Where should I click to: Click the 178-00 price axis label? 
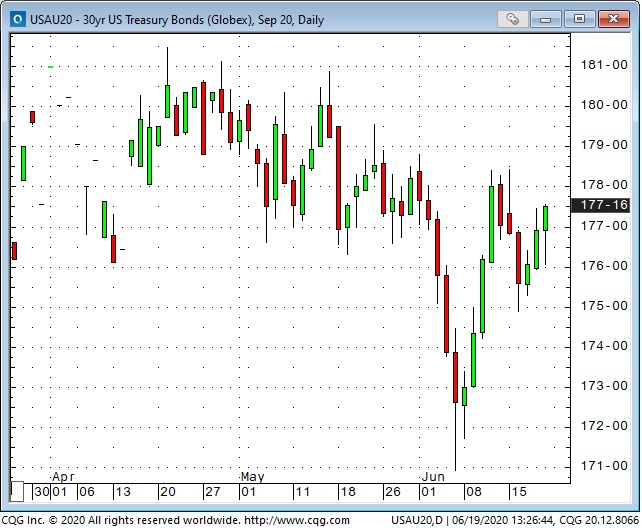(604, 185)
